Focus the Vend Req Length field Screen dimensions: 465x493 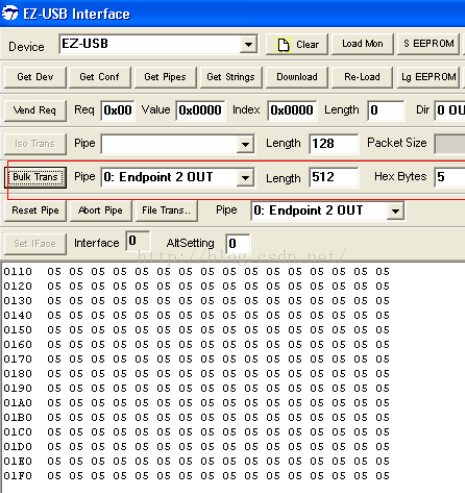(x=386, y=110)
